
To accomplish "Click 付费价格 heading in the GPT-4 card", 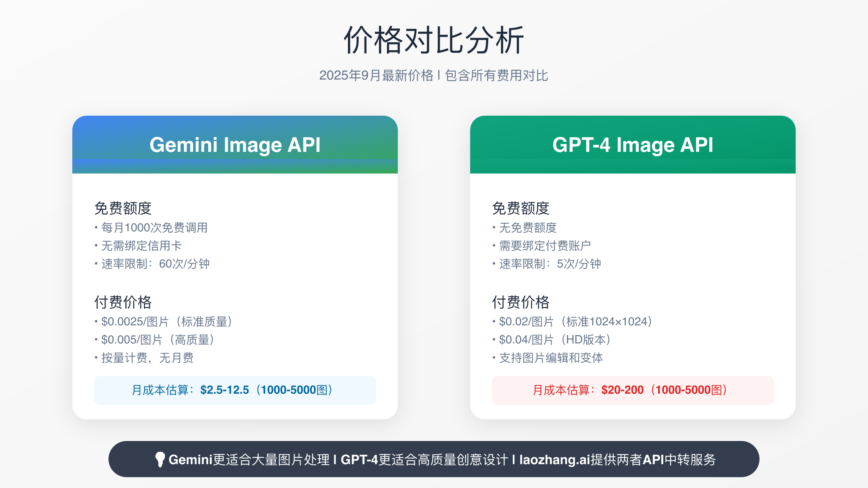I will (521, 302).
